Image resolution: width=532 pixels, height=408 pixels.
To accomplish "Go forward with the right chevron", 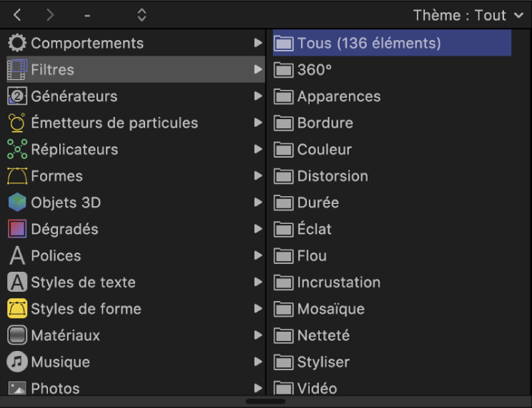I will [x=50, y=15].
